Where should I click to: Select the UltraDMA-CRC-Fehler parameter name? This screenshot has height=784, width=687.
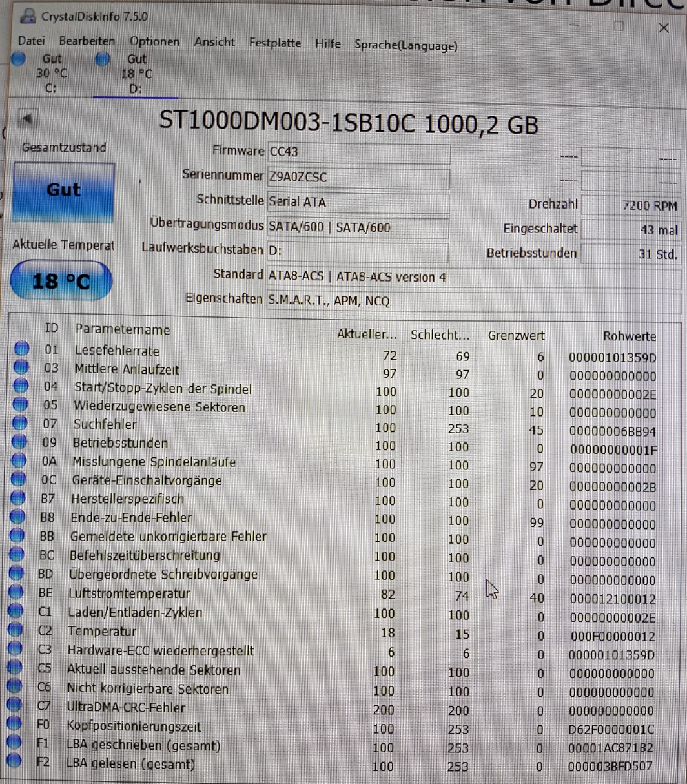pyautogui.click(x=126, y=708)
